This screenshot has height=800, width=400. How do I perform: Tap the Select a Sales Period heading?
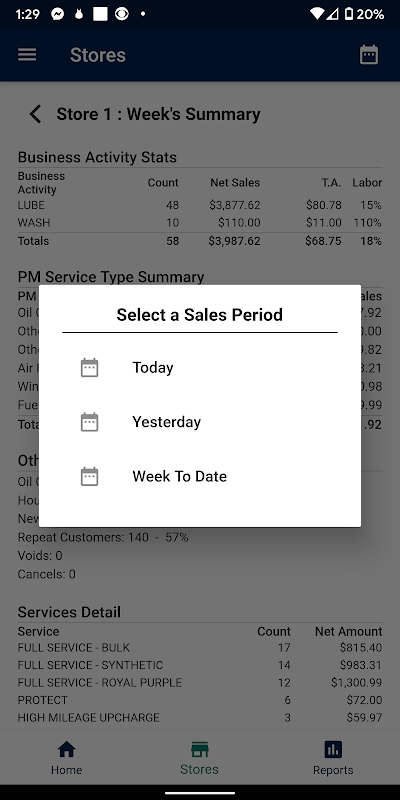coord(199,314)
